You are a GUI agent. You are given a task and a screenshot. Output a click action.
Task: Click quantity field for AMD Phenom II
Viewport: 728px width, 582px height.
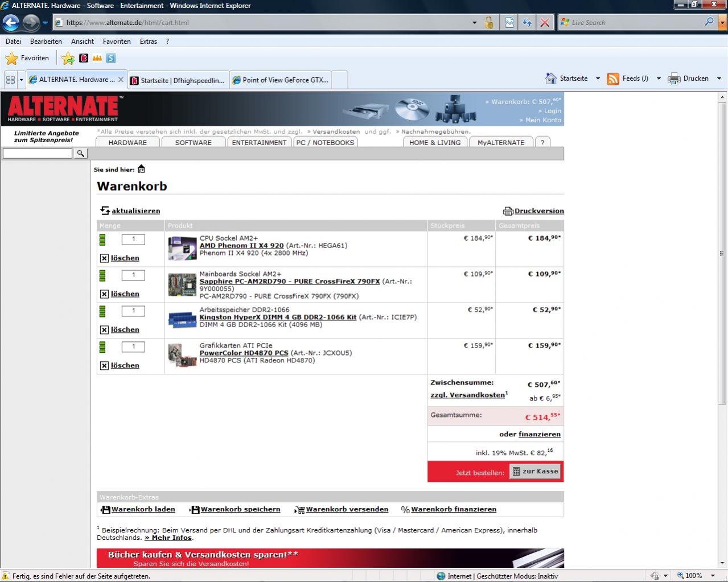pyautogui.click(x=134, y=240)
